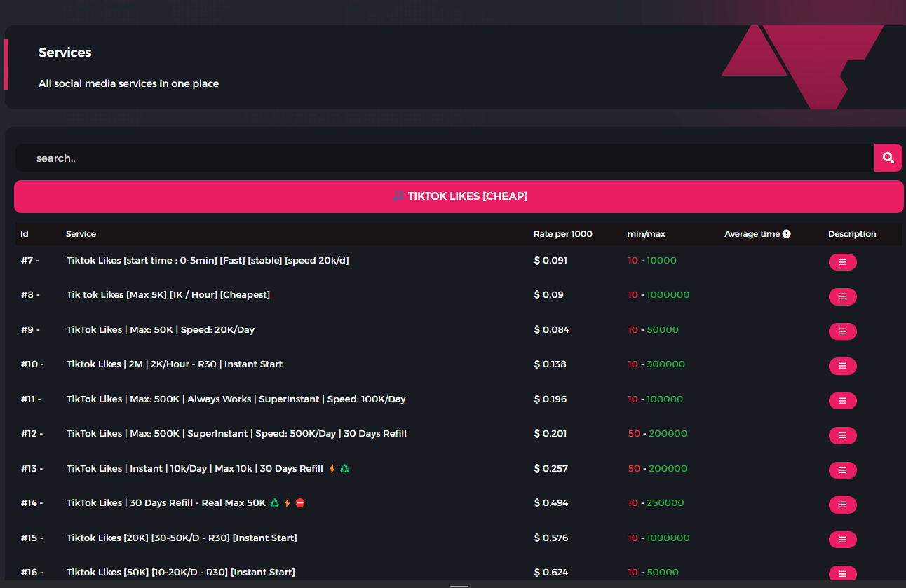Open description for service #7
The height and width of the screenshot is (588, 906).
(842, 262)
